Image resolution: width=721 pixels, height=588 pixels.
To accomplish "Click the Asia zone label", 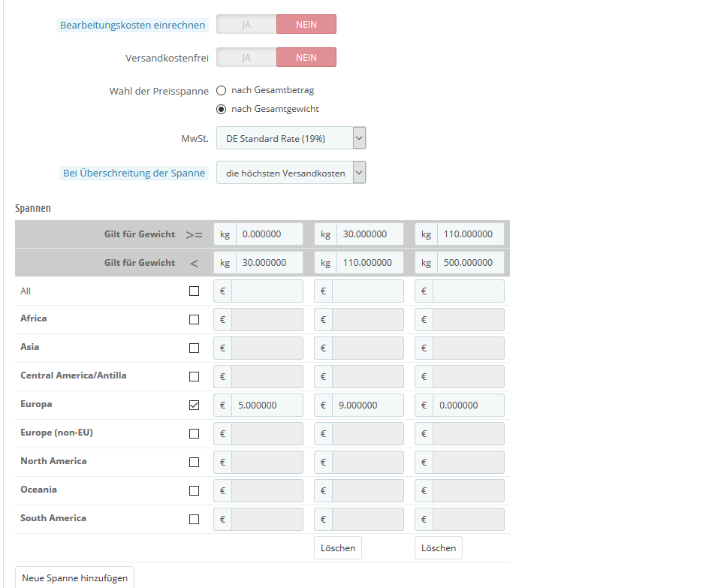I will click(30, 347).
